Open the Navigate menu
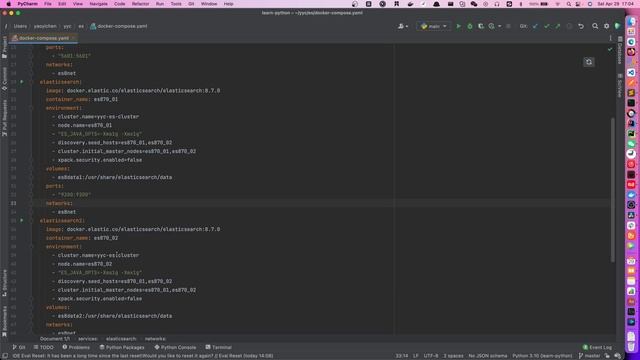 [x=98, y=4]
